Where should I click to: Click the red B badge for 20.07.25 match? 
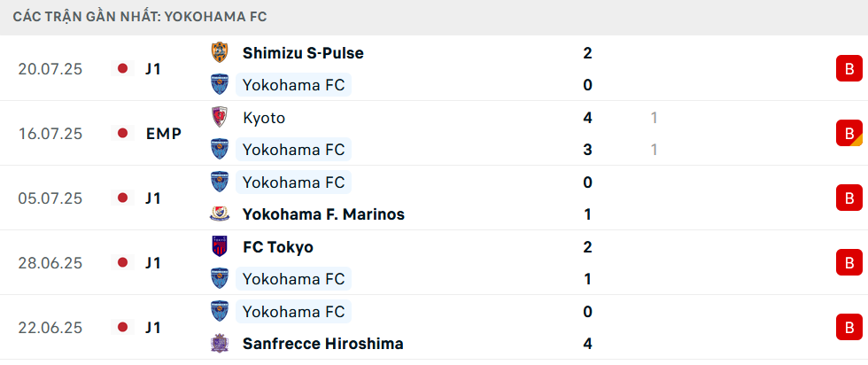(849, 69)
